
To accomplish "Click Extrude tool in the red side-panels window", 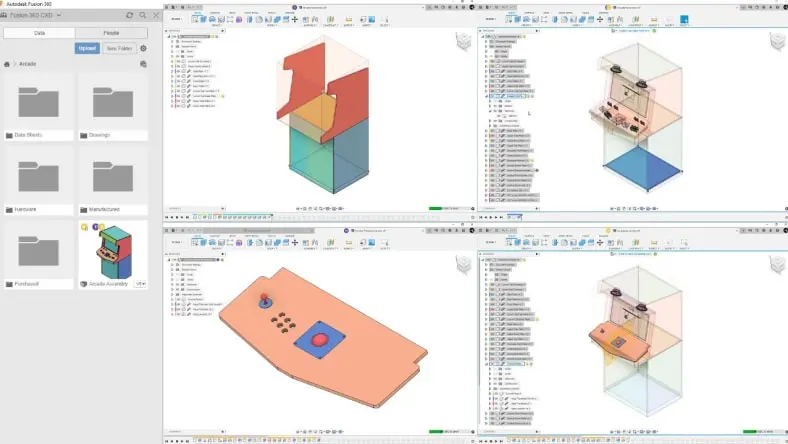I will (x=203, y=19).
